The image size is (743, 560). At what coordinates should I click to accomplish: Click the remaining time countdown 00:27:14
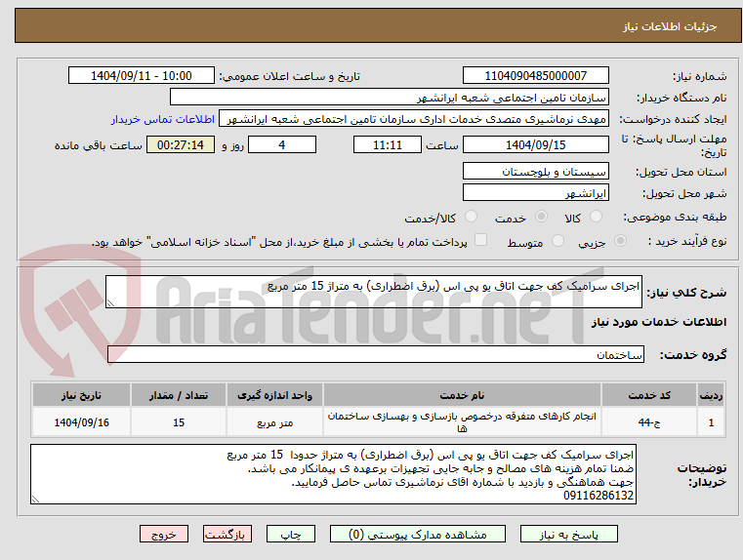(x=181, y=144)
